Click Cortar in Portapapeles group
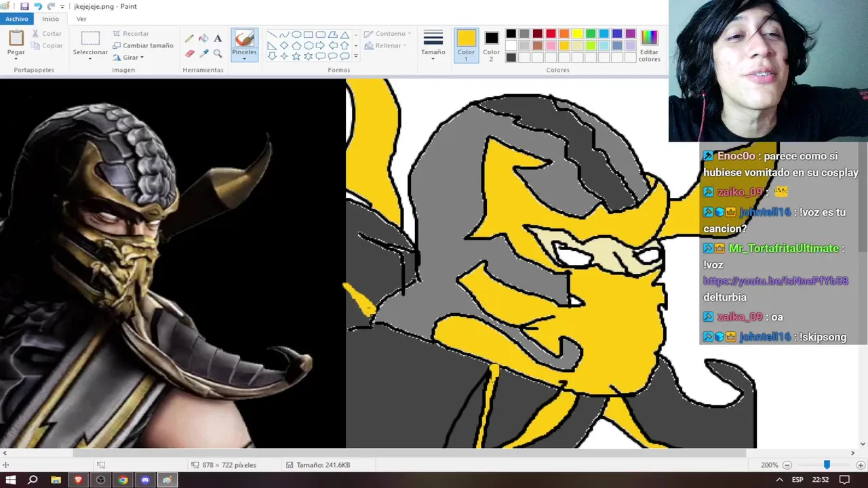The height and width of the screenshot is (488, 868). (x=46, y=33)
